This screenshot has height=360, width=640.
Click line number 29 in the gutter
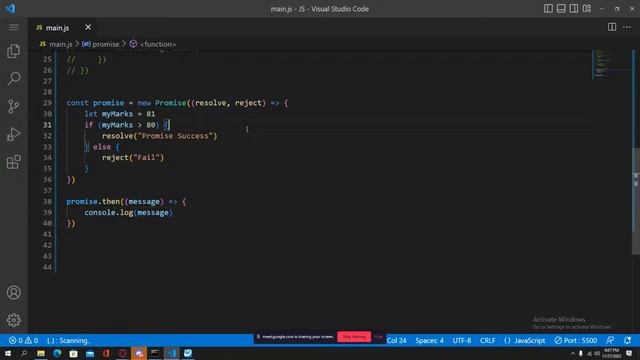[x=47, y=103]
